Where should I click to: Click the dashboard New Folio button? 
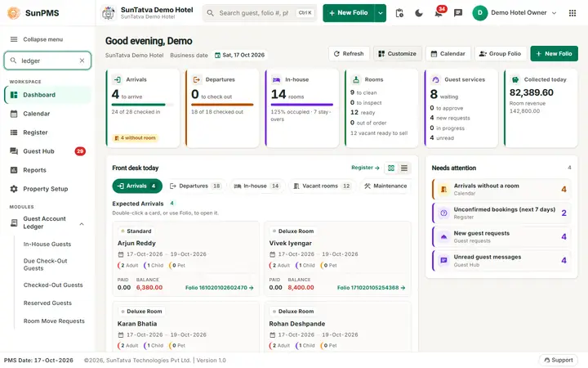point(554,54)
